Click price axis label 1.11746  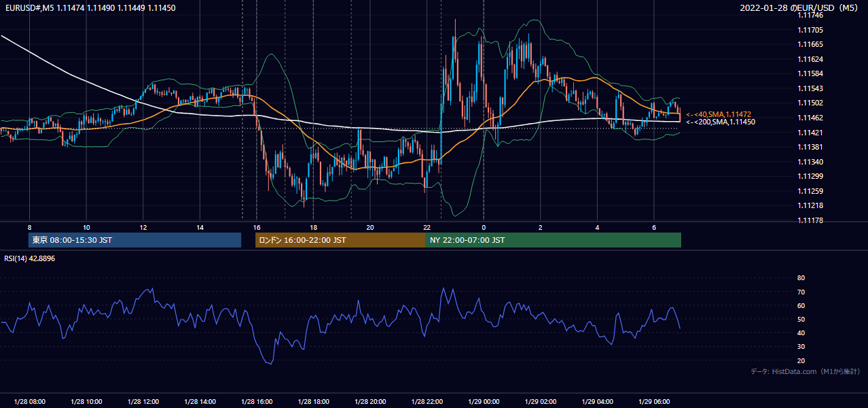tap(810, 16)
